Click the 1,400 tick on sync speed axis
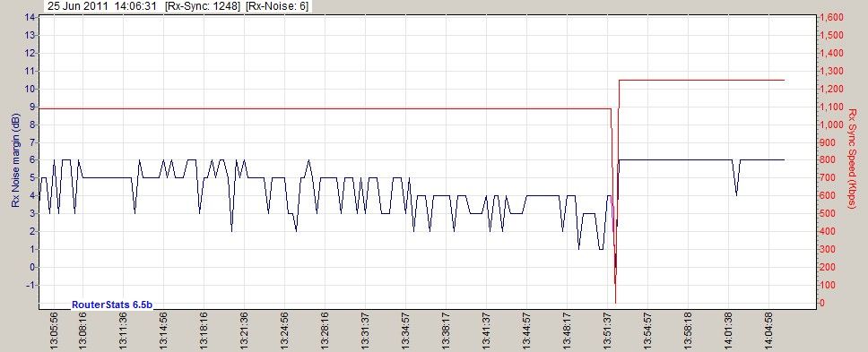The height and width of the screenshot is (352, 868). (x=832, y=53)
